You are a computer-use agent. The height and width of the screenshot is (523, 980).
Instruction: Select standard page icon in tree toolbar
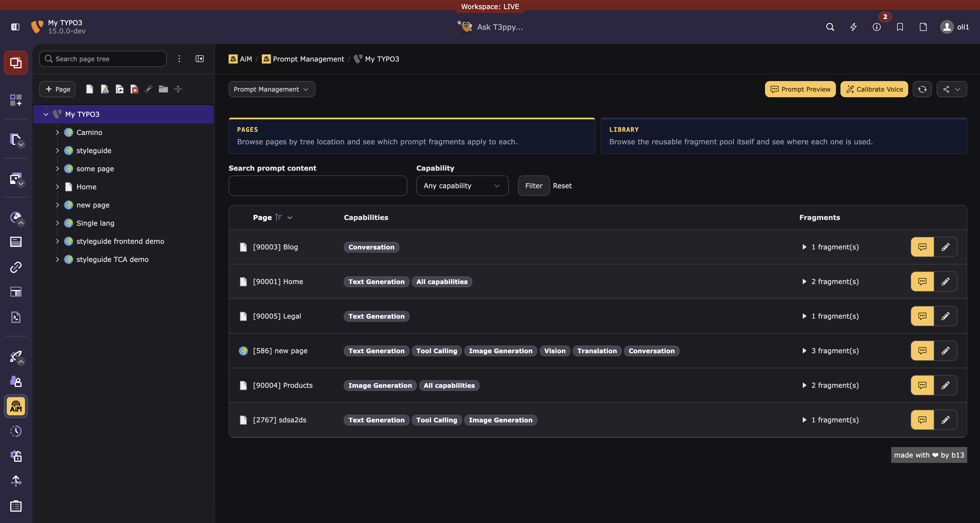pos(89,89)
